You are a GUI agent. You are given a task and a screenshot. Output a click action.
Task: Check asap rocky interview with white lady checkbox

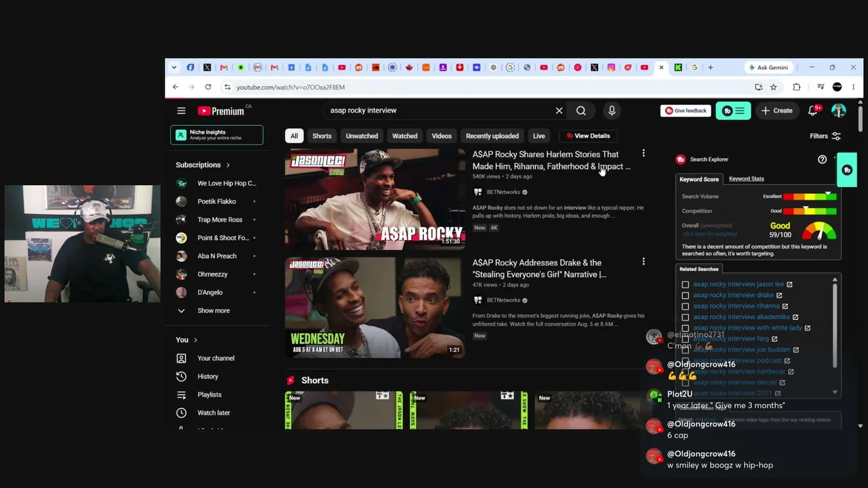[x=686, y=328]
